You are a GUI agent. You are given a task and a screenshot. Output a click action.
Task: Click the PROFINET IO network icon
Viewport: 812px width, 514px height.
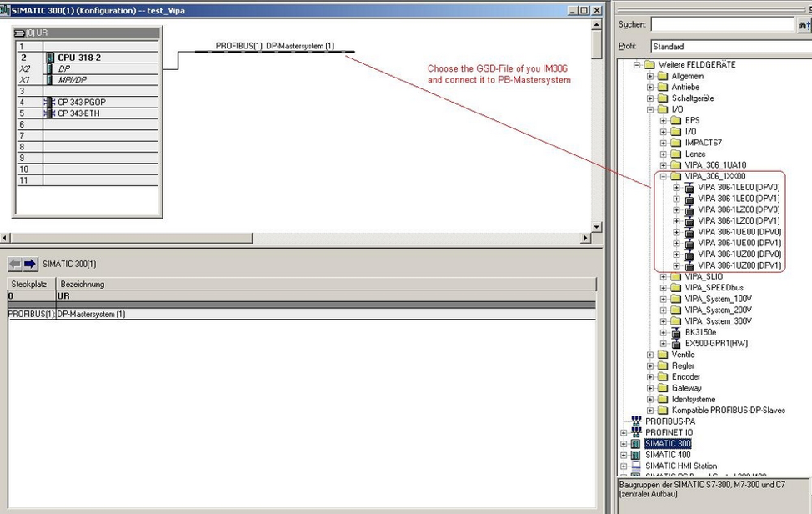(636, 432)
